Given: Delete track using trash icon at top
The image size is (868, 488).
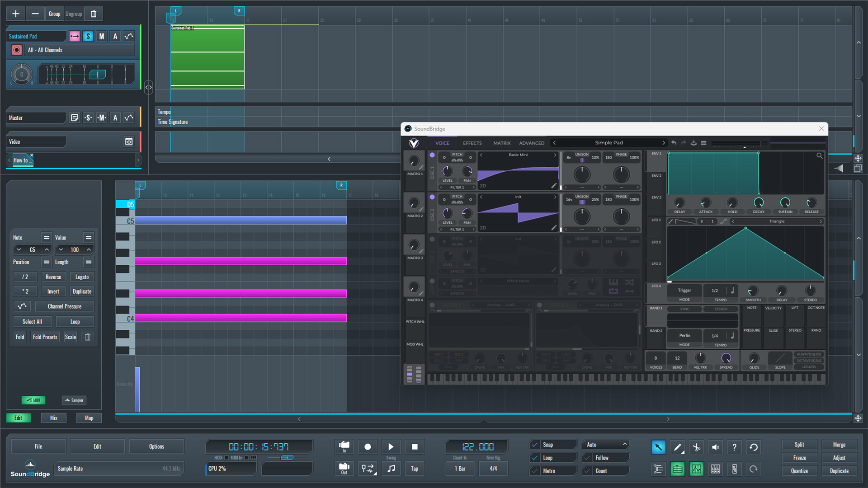Looking at the screenshot, I should point(94,14).
